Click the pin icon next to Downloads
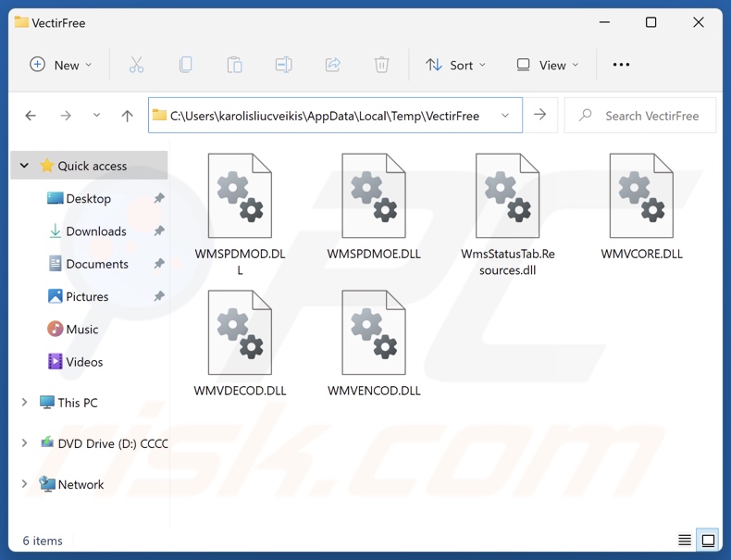 159,230
